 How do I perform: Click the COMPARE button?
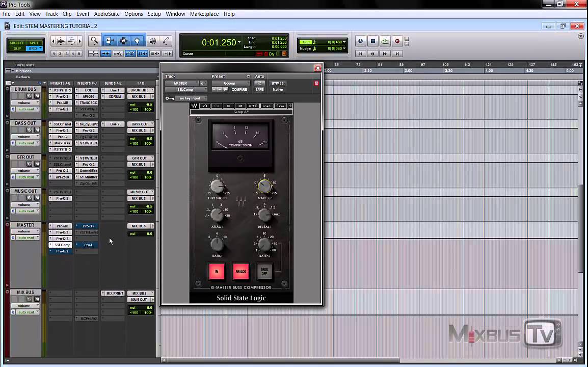(x=239, y=90)
